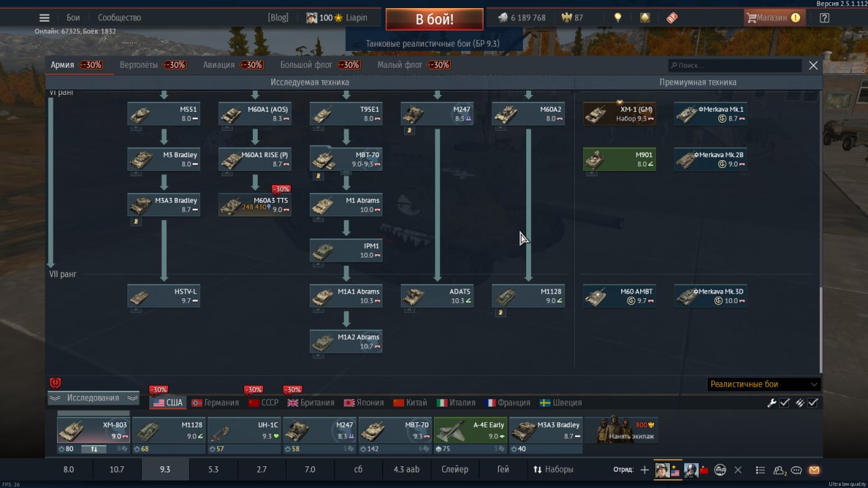Expand the Исследования panel toggle

point(94,398)
